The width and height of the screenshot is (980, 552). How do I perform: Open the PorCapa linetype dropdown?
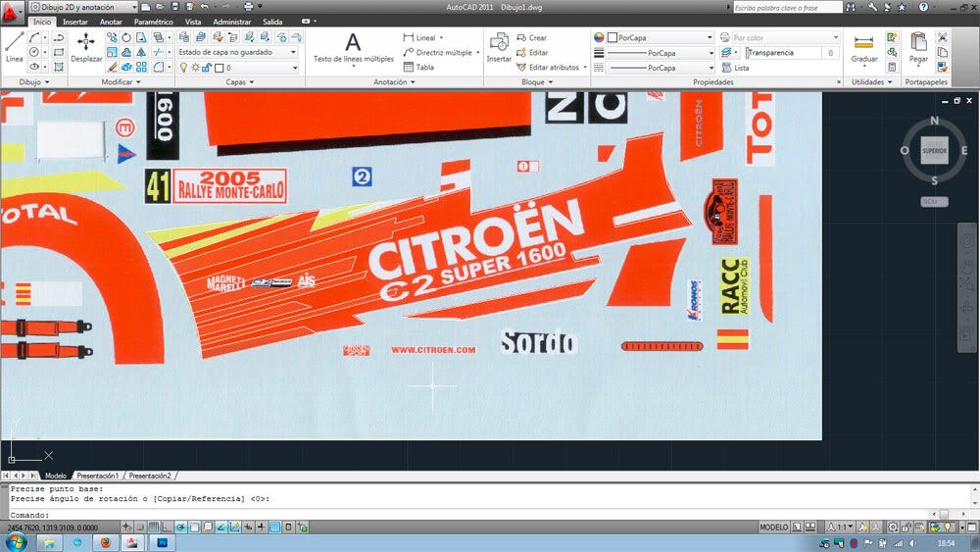tap(660, 68)
